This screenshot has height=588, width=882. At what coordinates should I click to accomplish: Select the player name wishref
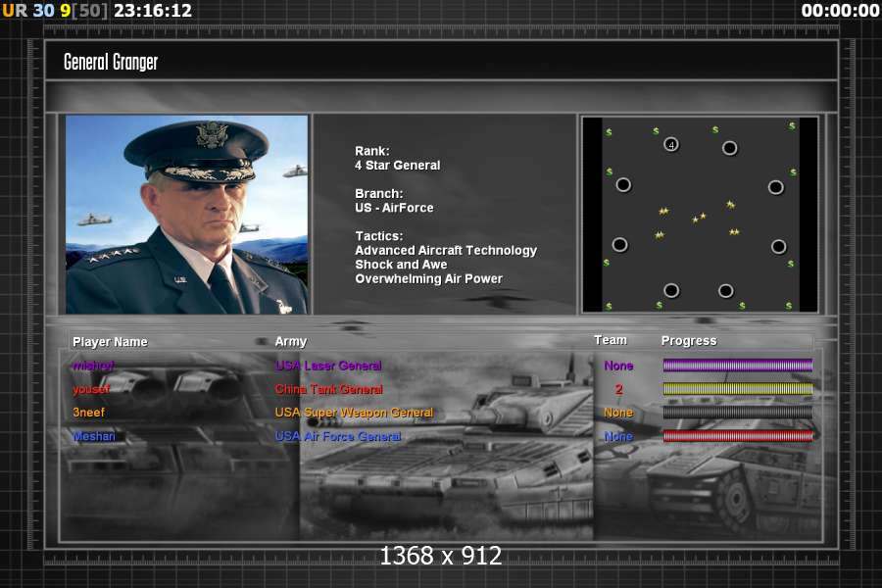[93, 366]
